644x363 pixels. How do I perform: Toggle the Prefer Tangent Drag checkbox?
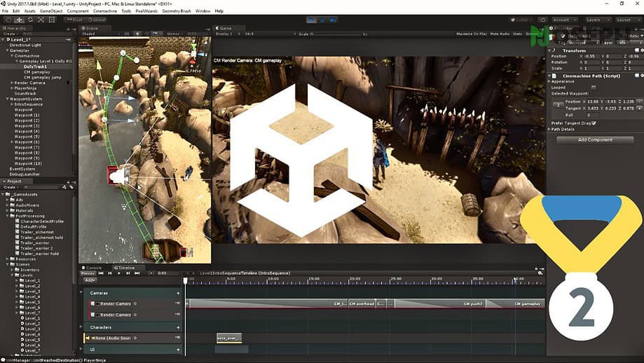coord(594,123)
